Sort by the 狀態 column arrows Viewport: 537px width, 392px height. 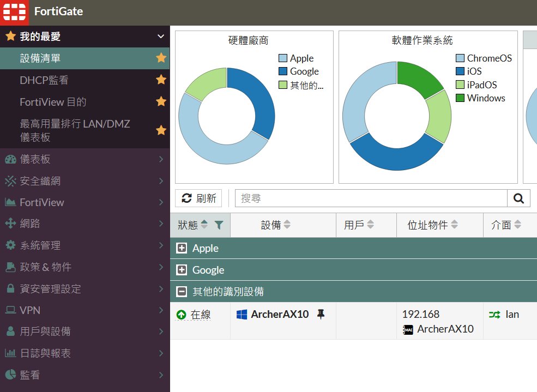pos(204,225)
